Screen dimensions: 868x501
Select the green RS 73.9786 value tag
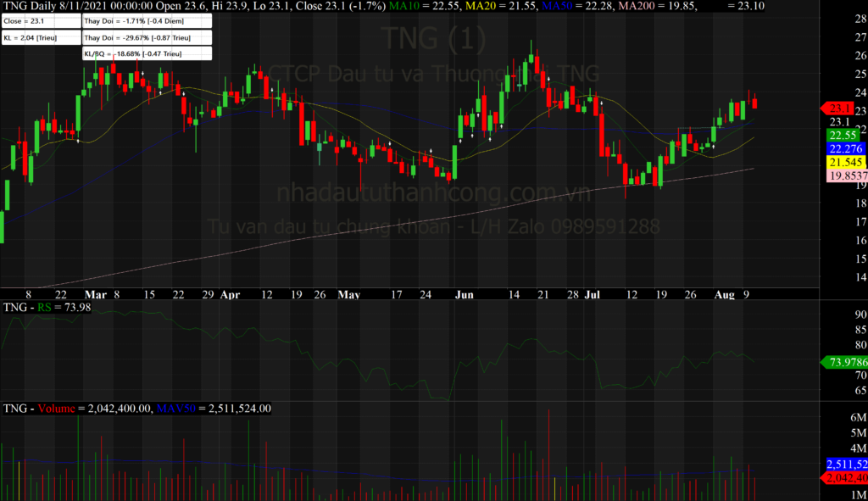pyautogui.click(x=844, y=363)
